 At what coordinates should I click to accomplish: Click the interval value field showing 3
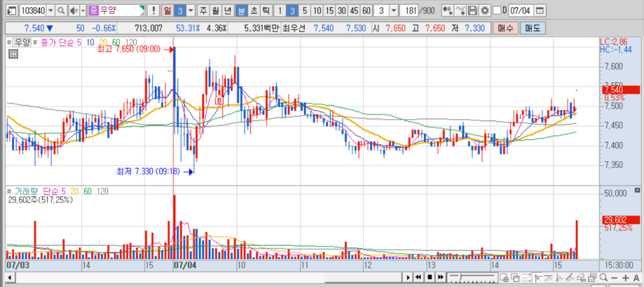point(382,10)
